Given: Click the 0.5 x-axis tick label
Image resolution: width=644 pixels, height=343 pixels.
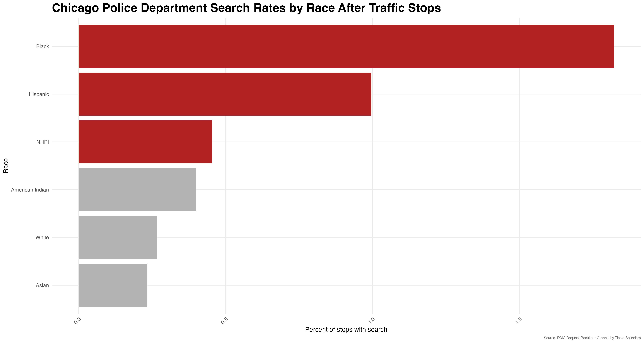Looking at the screenshot, I should 224,321.
